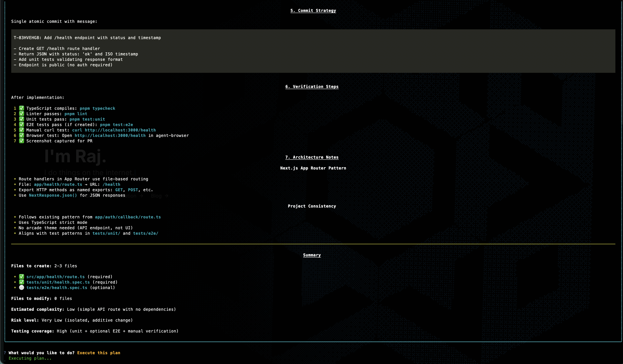Click pnpm typecheck command text

pyautogui.click(x=97, y=108)
